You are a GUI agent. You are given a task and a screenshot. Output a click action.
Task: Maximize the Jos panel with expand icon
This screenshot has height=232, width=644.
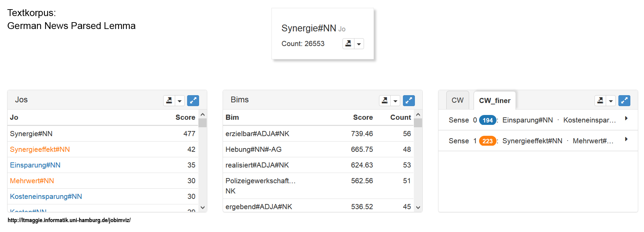point(193,101)
